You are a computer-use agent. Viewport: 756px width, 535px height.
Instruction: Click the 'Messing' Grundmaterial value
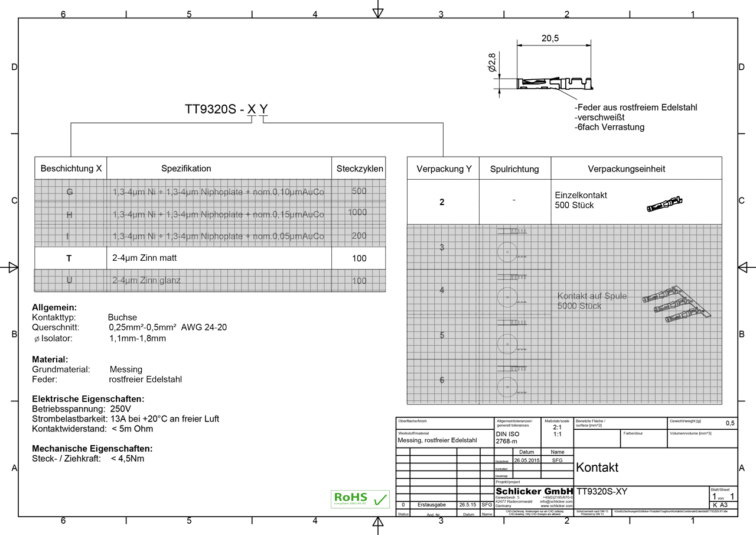pos(126,369)
